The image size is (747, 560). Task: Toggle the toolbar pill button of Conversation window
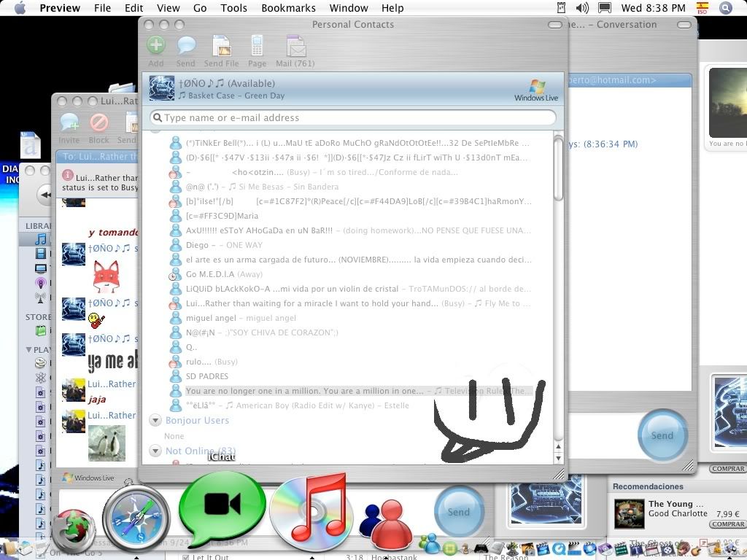(684, 25)
